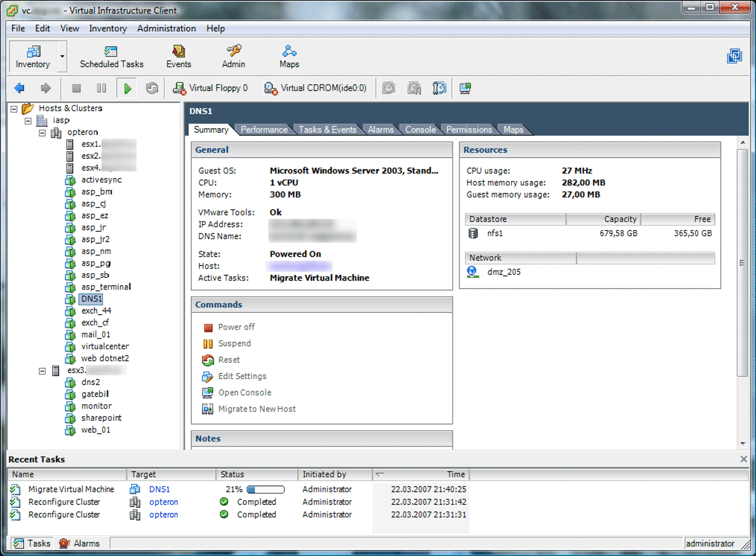Screen dimensions: 756x556
Task: Click the back navigation arrow
Action: click(19, 88)
